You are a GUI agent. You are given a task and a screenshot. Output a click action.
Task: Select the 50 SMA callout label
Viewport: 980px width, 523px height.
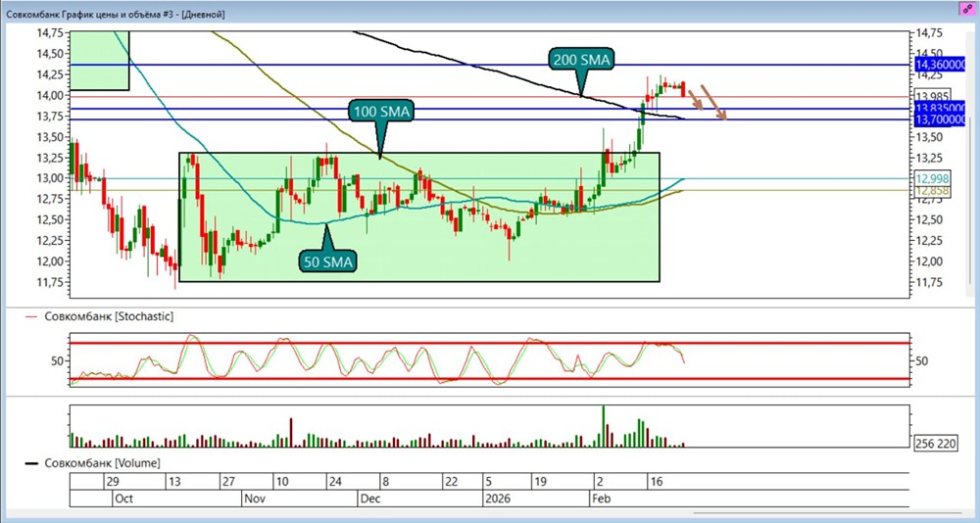328,261
